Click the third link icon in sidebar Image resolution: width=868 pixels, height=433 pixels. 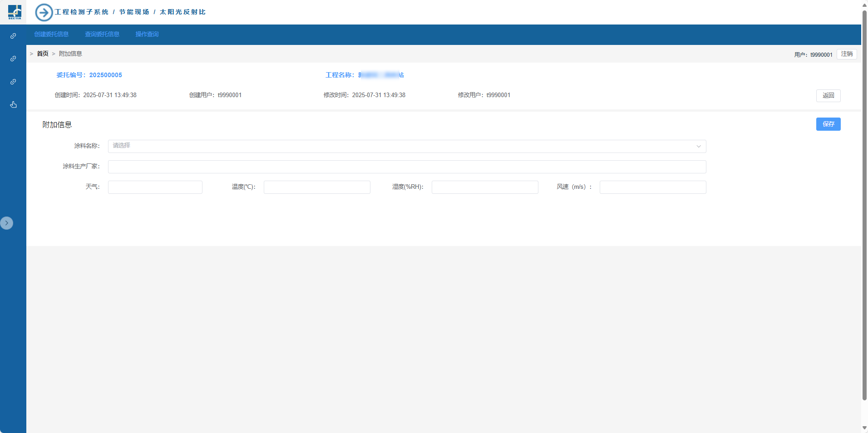13,82
